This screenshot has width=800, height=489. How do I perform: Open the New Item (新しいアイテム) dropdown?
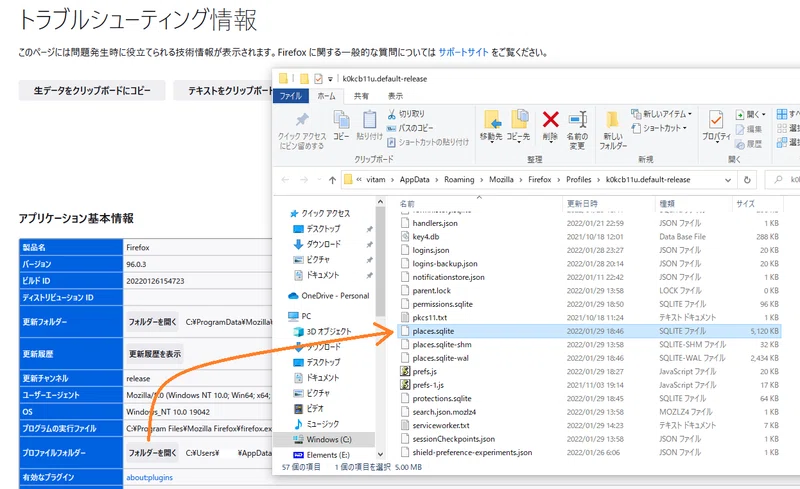(x=661, y=114)
